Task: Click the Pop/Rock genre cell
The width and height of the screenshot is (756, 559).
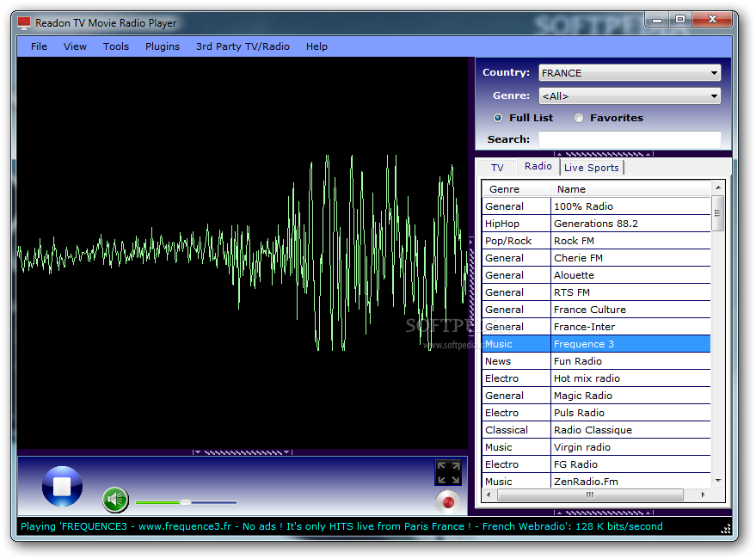Action: 516,241
